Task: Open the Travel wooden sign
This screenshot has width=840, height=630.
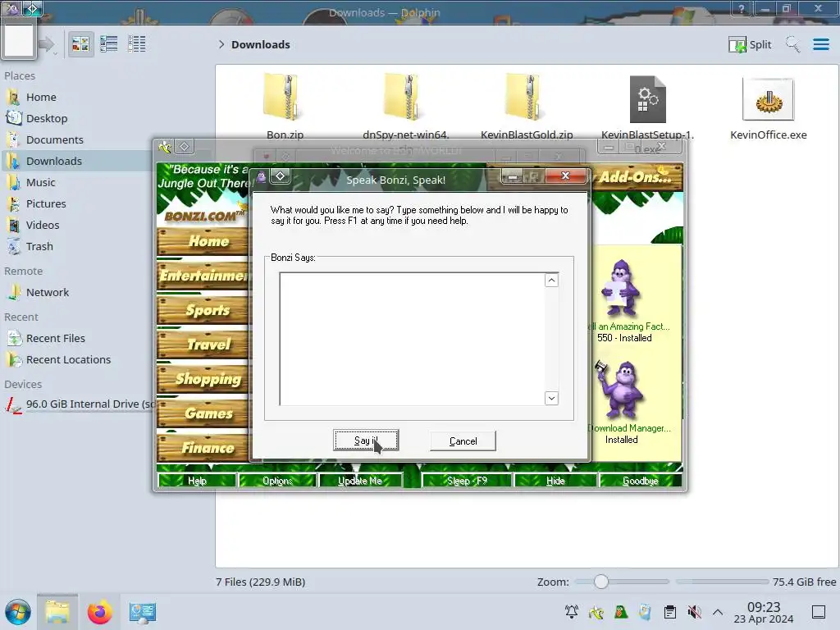Action: click(203, 344)
